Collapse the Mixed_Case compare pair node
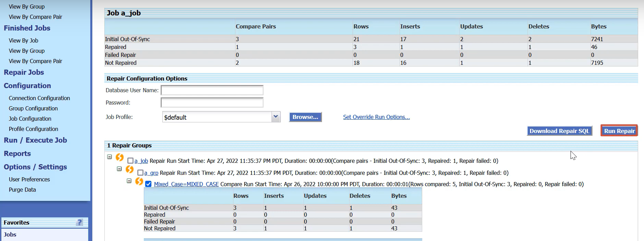The height and width of the screenshot is (241, 644). pyautogui.click(x=129, y=181)
